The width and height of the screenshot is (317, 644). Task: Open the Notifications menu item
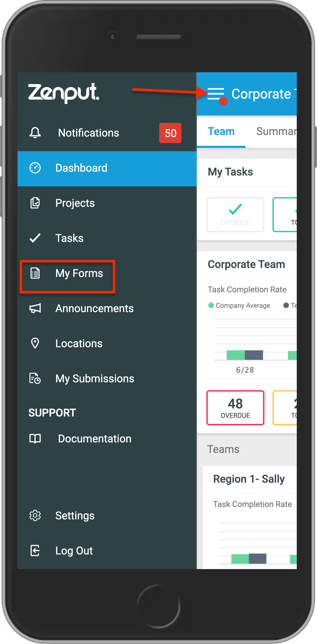107,133
